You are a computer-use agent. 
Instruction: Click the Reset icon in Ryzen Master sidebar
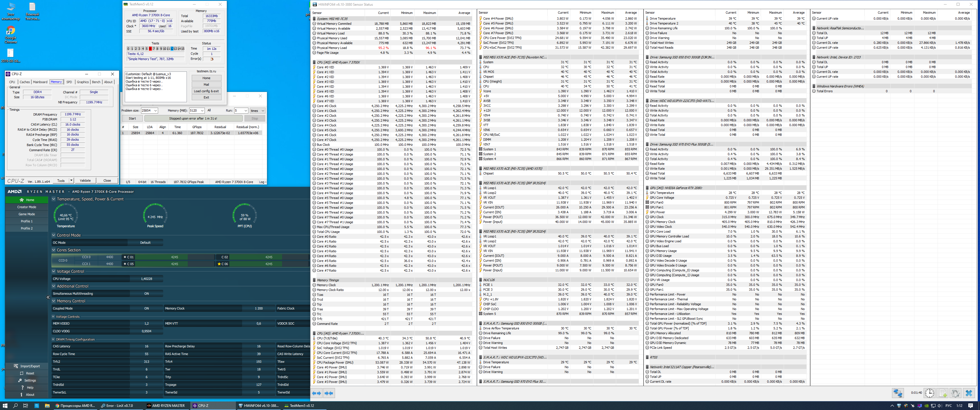pos(22,374)
